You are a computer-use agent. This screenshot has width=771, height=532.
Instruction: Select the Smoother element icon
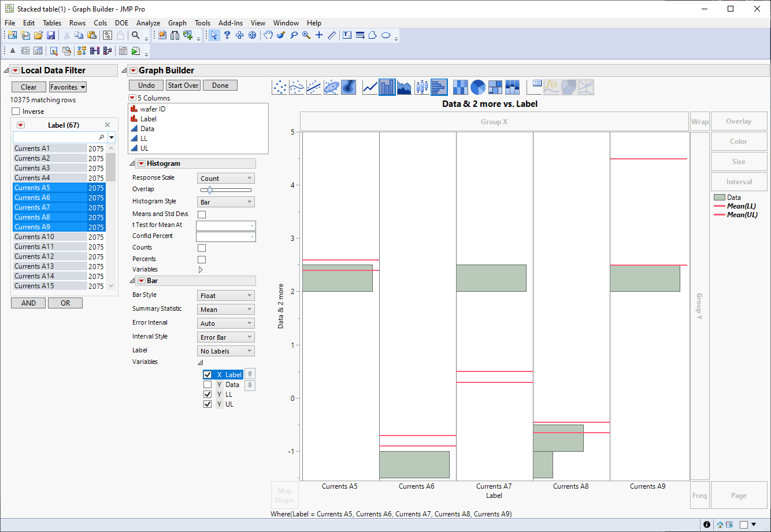click(x=296, y=87)
